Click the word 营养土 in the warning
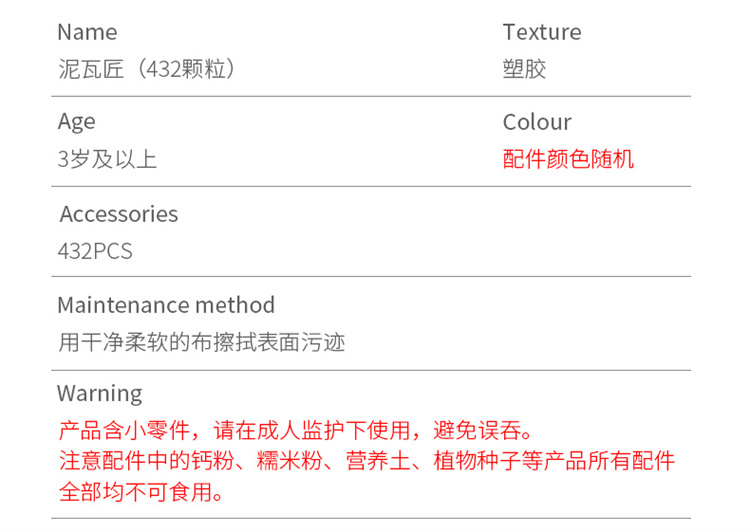The height and width of the screenshot is (532, 750). 379,461
